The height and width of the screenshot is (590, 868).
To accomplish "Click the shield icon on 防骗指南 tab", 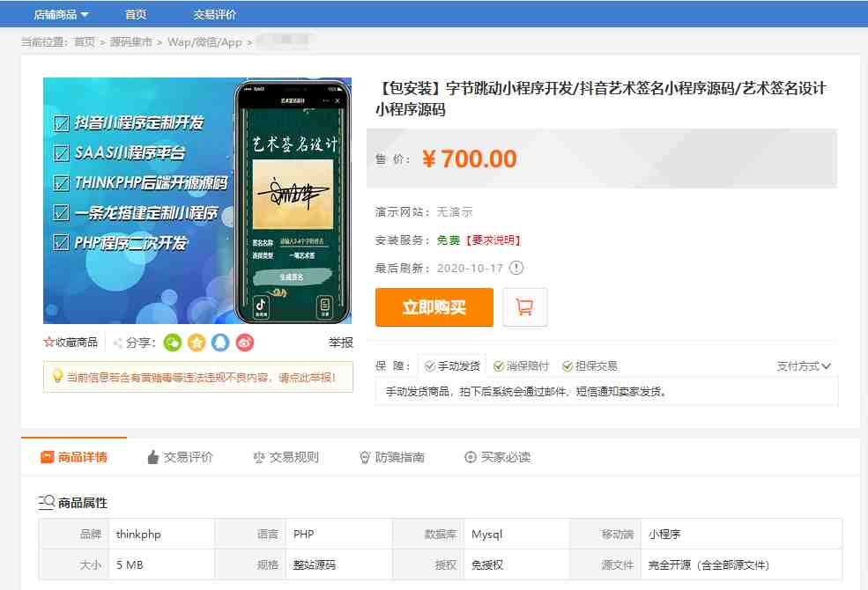I will coord(364,456).
